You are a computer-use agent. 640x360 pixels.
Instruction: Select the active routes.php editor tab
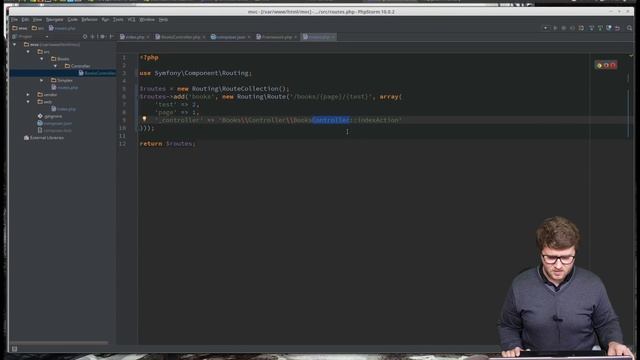pos(318,37)
